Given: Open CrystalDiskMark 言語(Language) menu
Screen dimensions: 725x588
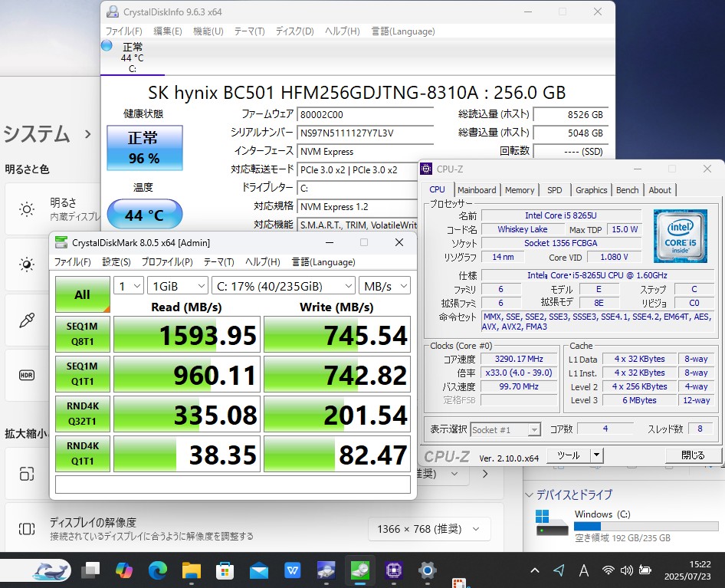Looking at the screenshot, I should [323, 262].
